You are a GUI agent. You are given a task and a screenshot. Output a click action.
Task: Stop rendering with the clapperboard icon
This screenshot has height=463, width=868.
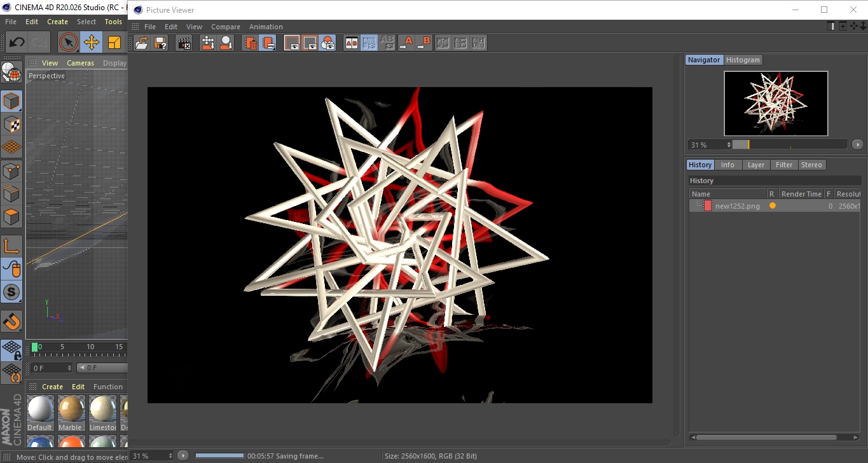click(x=184, y=43)
